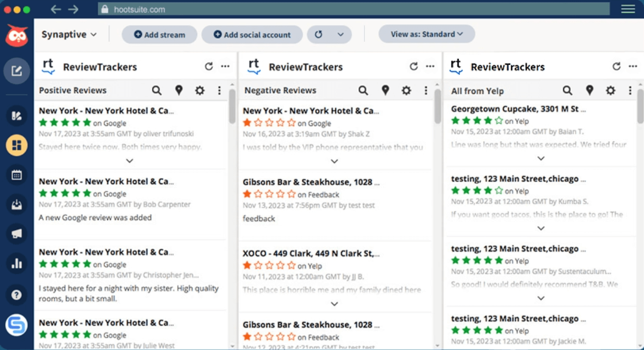This screenshot has height=350, width=644.
Task: Select the Streams grid icon in the sidebar
Action: (17, 145)
